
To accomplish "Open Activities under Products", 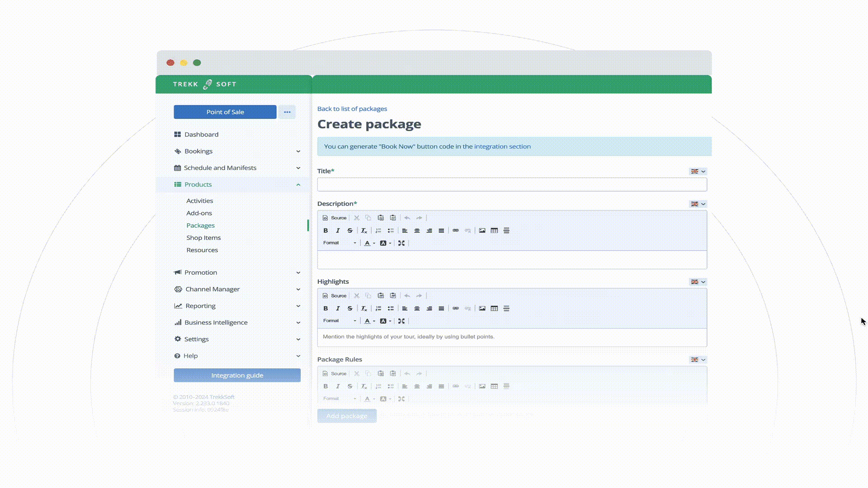I will click(199, 201).
